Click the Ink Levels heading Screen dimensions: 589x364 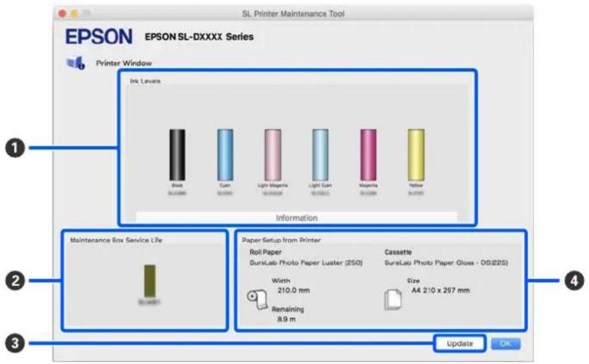coord(145,81)
